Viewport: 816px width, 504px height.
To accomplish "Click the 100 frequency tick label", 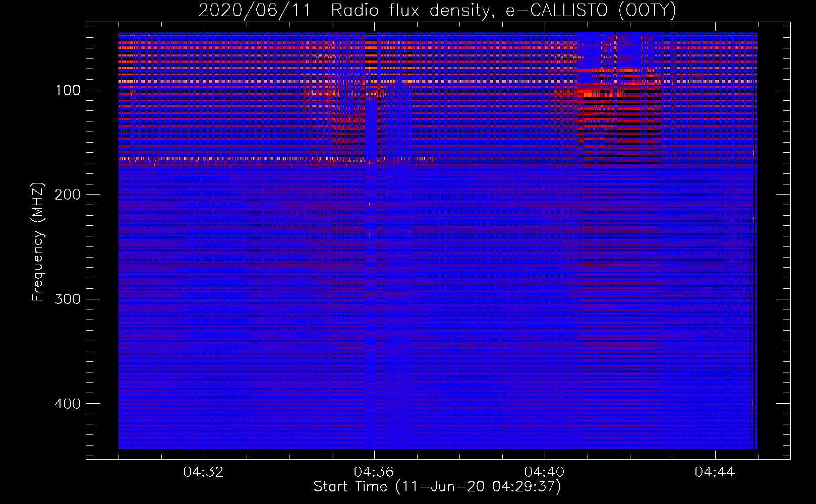I will pyautogui.click(x=67, y=90).
